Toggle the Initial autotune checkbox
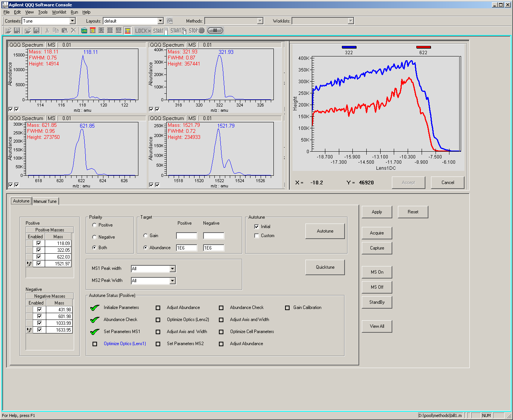This screenshot has width=513, height=420. pyautogui.click(x=257, y=227)
